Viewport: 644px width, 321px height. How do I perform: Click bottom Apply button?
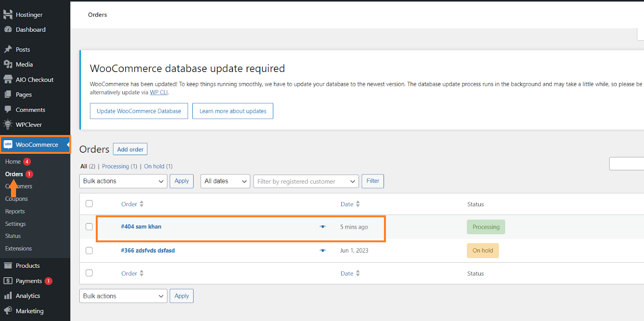[x=182, y=296]
